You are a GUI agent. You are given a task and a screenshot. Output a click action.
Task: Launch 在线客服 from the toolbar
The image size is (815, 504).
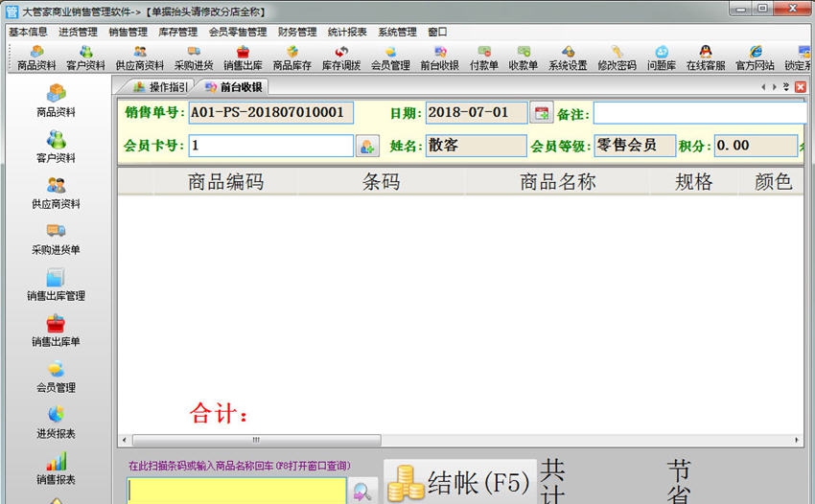(x=706, y=57)
